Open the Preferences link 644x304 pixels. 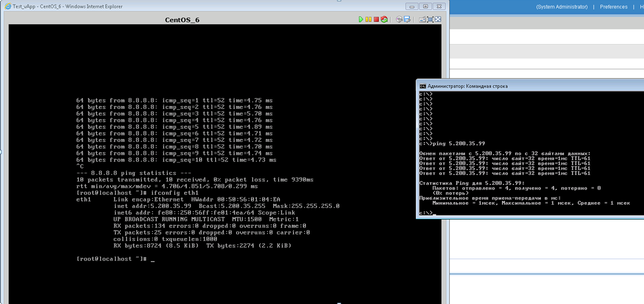[614, 7]
